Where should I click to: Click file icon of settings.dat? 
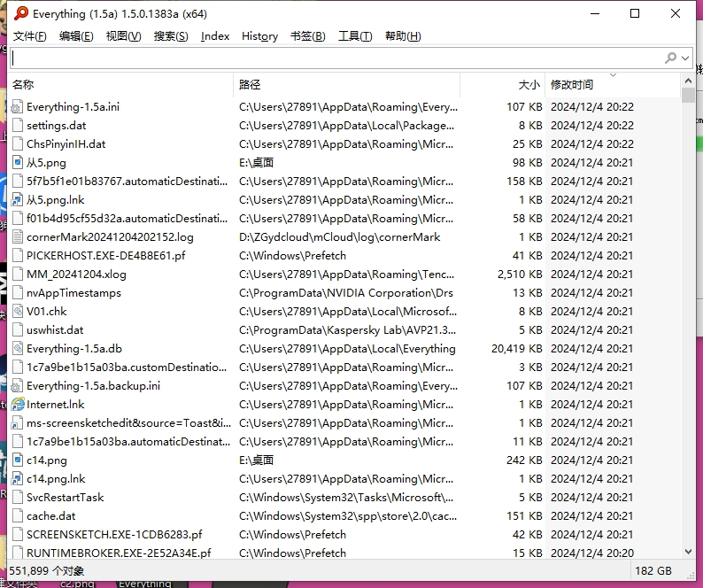17,126
